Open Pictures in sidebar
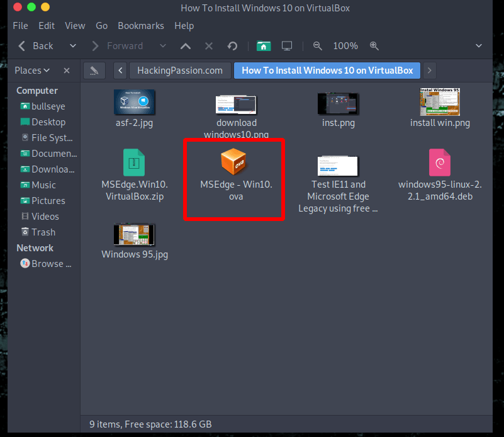504x437 pixels. click(43, 201)
